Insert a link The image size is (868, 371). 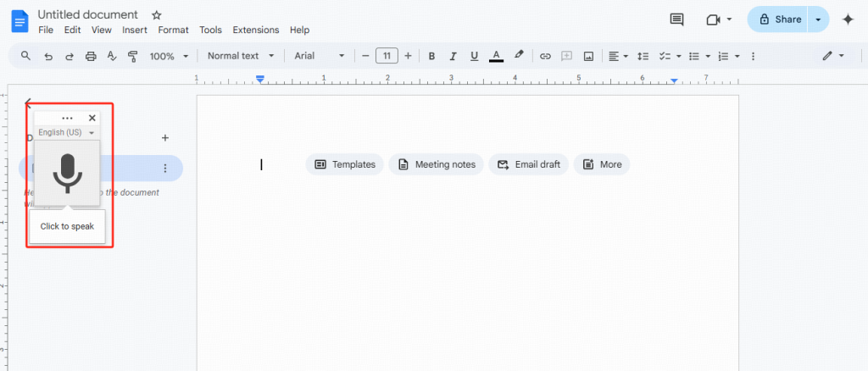pyautogui.click(x=545, y=56)
